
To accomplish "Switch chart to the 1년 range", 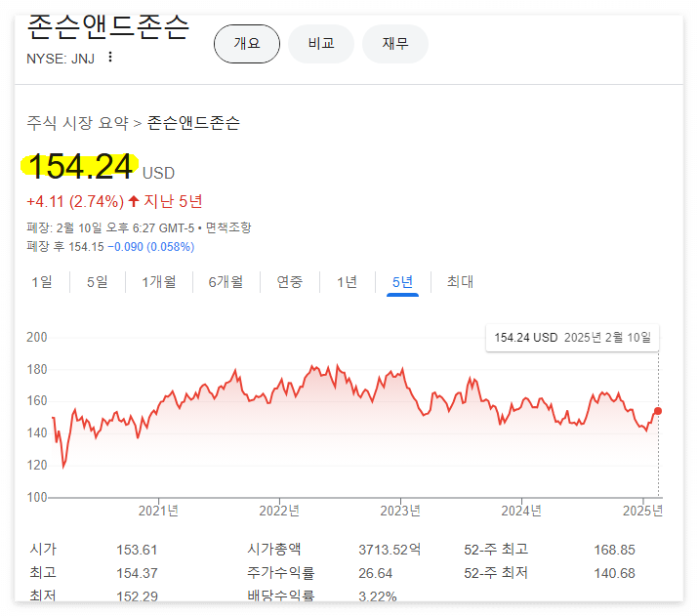I will tap(347, 282).
